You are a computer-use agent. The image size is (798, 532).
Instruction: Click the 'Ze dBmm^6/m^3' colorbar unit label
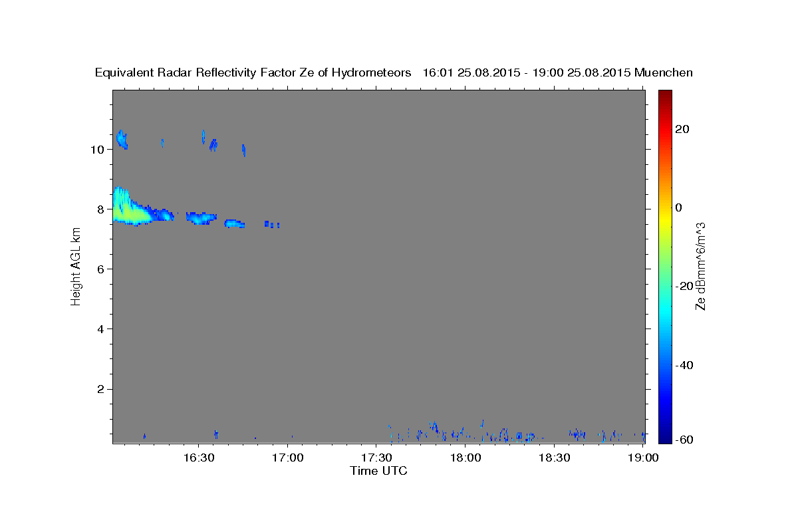click(x=700, y=266)
